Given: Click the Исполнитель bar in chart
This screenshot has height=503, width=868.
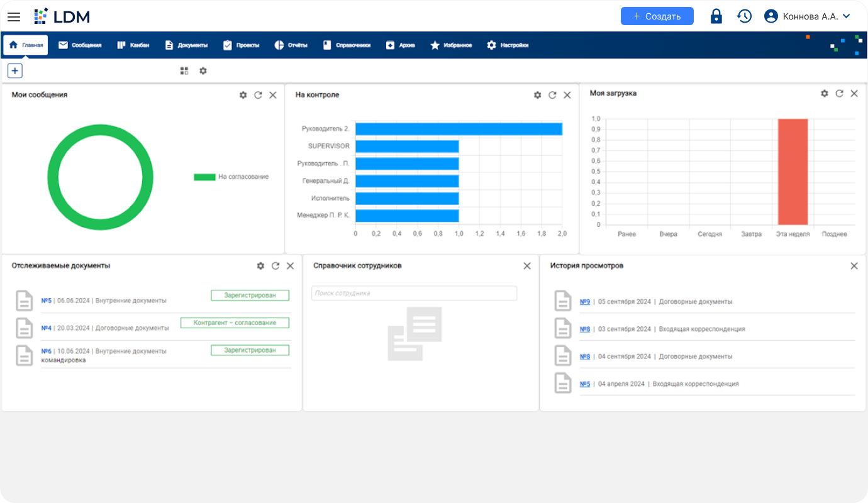Looking at the screenshot, I should pos(407,198).
